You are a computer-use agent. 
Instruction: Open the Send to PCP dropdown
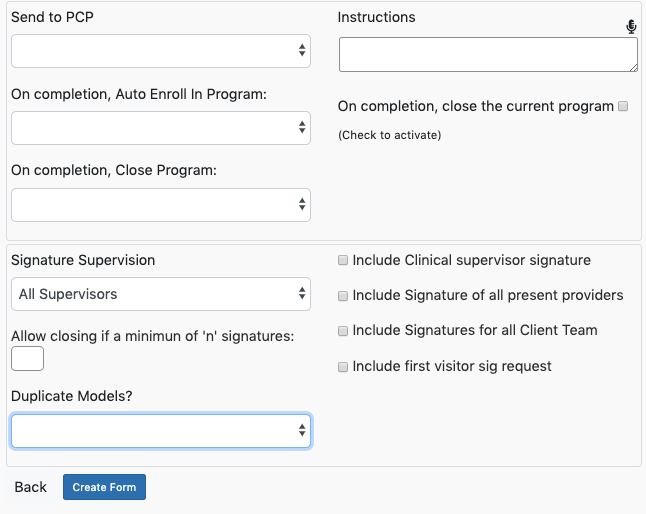(161, 51)
